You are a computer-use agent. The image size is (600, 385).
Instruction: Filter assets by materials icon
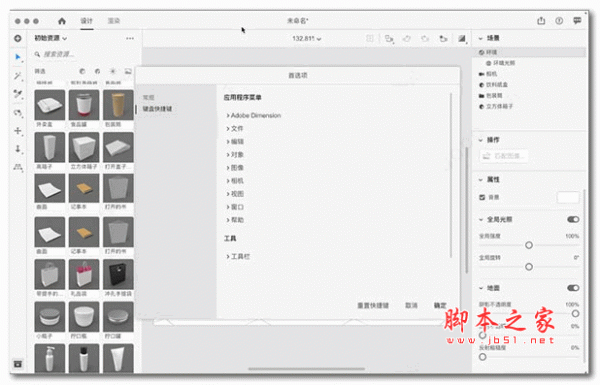coord(98,71)
